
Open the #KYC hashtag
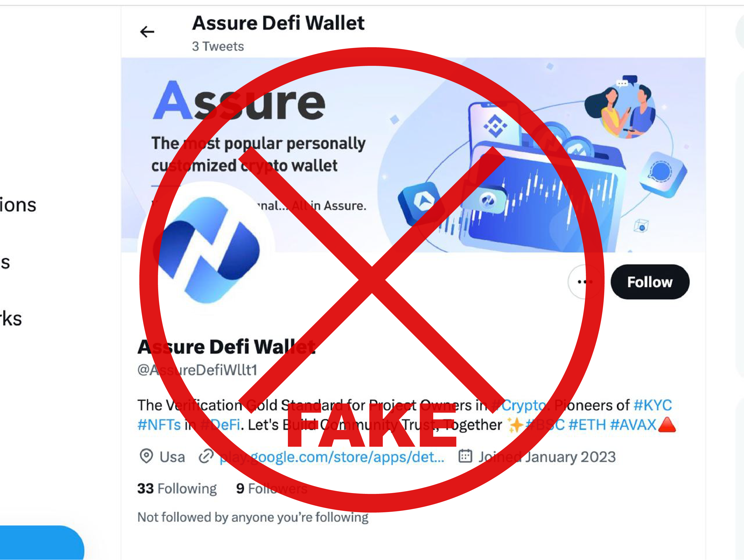[652, 405]
